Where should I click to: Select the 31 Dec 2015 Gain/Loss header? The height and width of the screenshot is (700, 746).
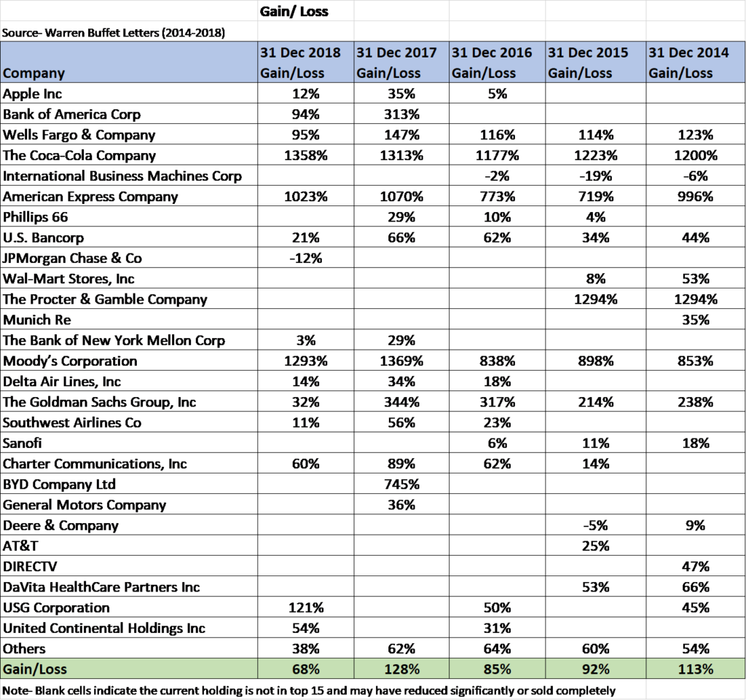pyautogui.click(x=595, y=63)
